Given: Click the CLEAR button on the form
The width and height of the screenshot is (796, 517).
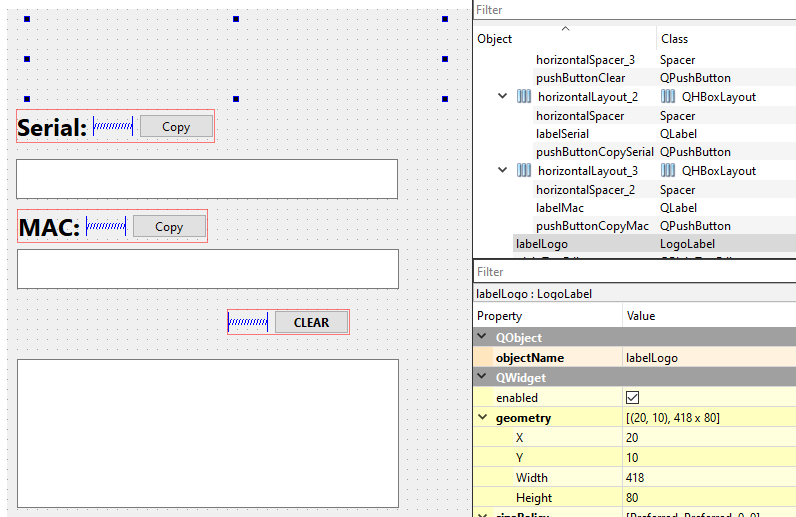Looking at the screenshot, I should coord(311,322).
